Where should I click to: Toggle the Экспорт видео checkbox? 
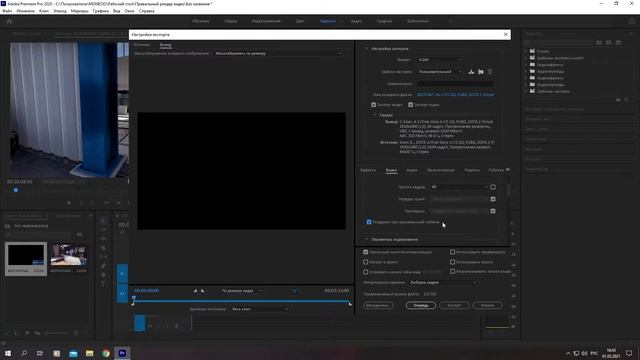coord(373,105)
